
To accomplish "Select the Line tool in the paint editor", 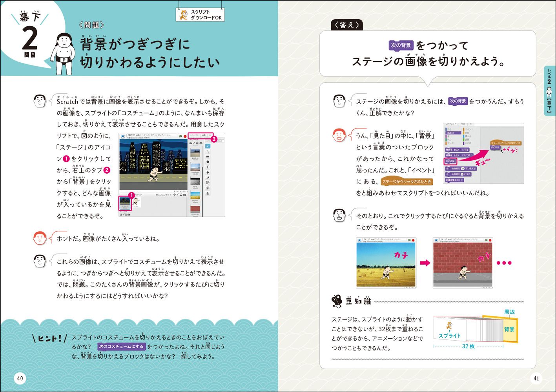I will (208, 151).
